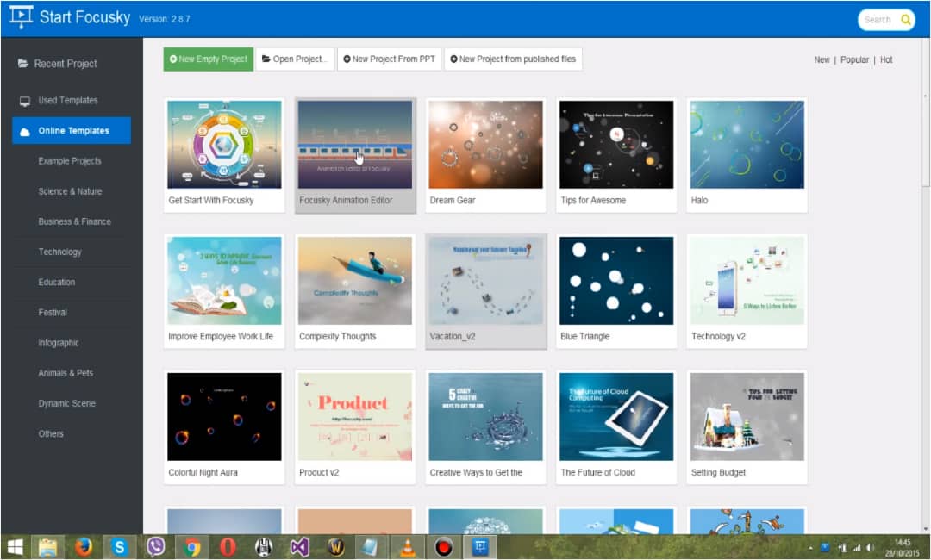Launch Skype from the taskbar

(120, 547)
